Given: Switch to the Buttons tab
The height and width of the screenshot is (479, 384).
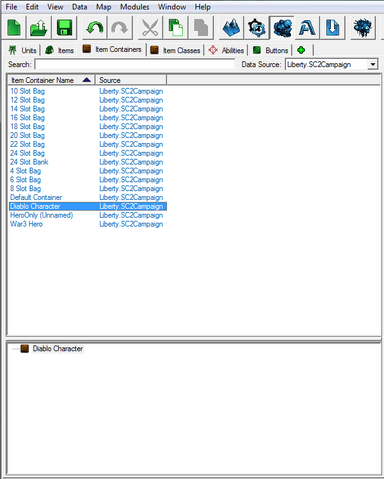Looking at the screenshot, I should click(x=271, y=50).
